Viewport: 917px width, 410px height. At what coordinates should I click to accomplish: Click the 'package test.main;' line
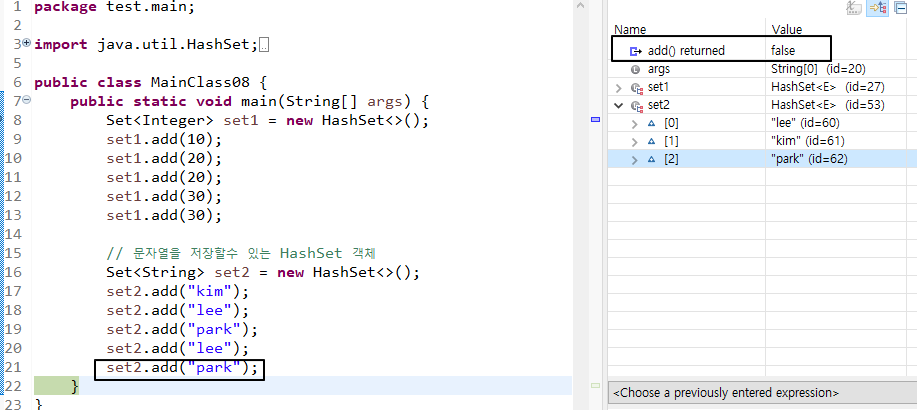point(114,8)
